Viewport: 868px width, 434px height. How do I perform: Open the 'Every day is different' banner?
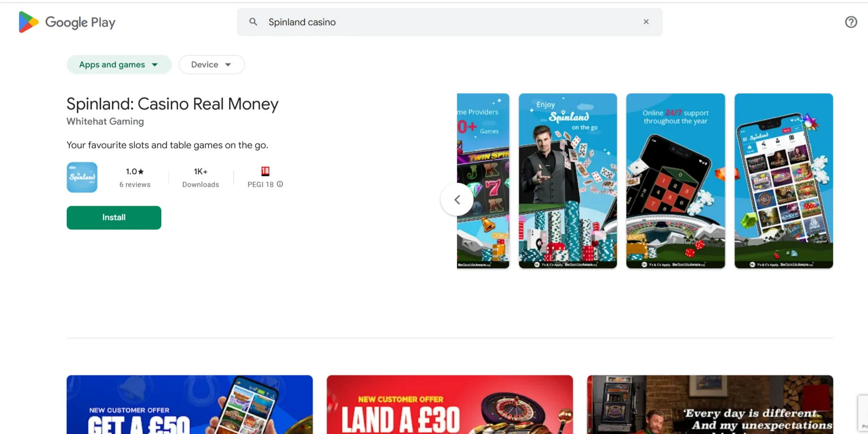pos(710,405)
